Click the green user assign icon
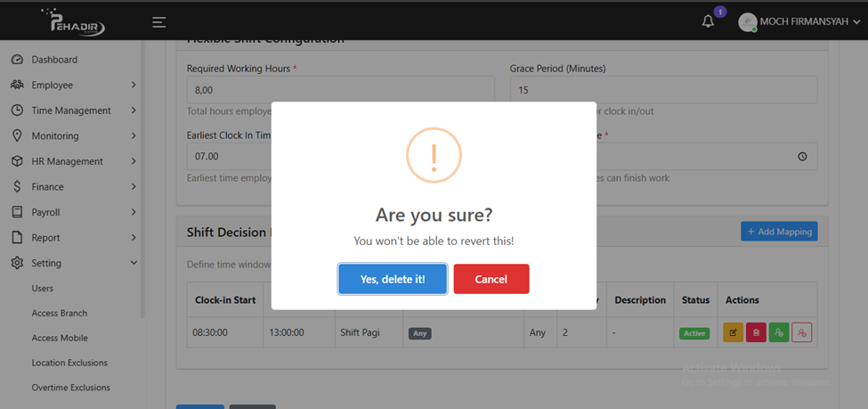Viewport: 868px width, 409px height. (x=778, y=332)
